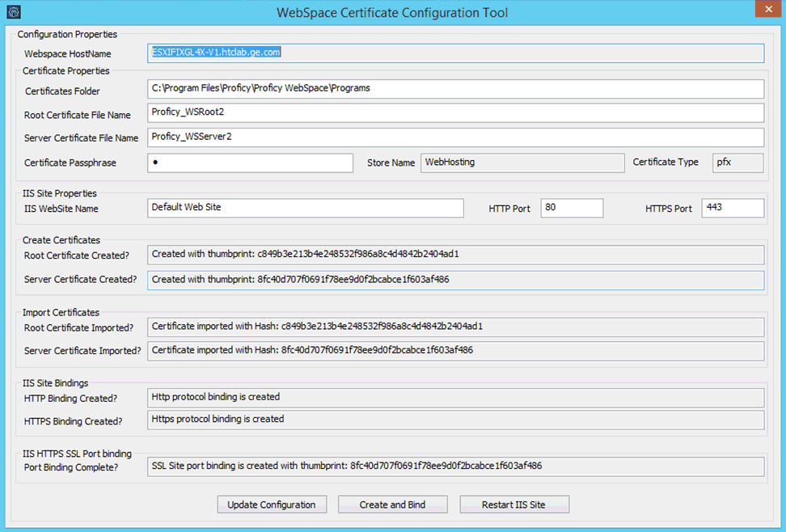Click the HTTPS Binding Created? label

[x=74, y=421]
